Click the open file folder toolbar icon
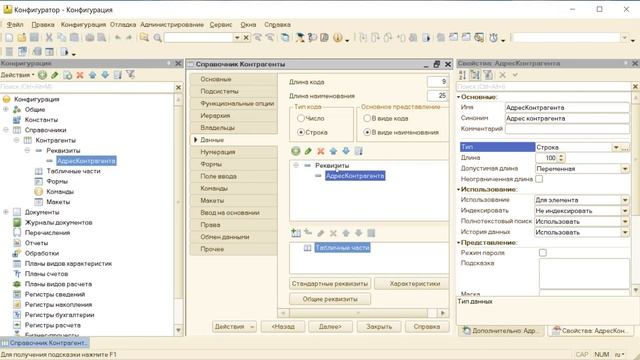Viewport: 640px width, 360px height. tap(22, 38)
